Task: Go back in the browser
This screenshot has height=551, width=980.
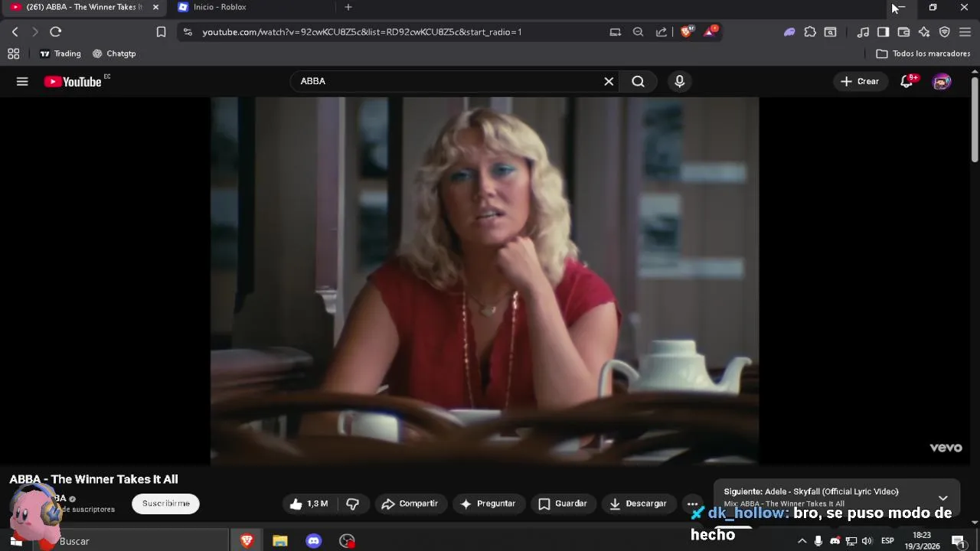Action: 15,32
